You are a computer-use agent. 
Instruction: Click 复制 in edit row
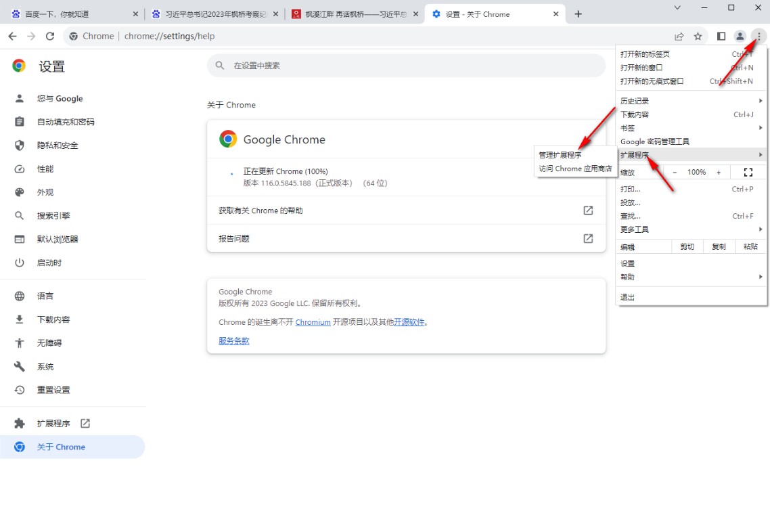tap(719, 246)
